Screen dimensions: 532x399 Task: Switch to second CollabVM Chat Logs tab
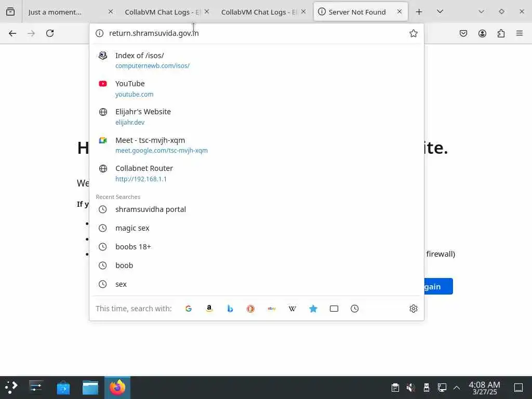[x=263, y=12]
